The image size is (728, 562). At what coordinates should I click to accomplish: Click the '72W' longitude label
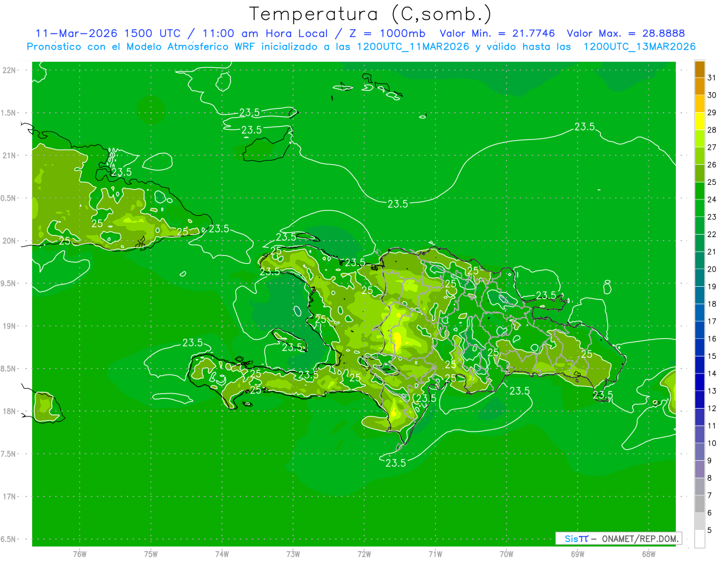click(364, 554)
